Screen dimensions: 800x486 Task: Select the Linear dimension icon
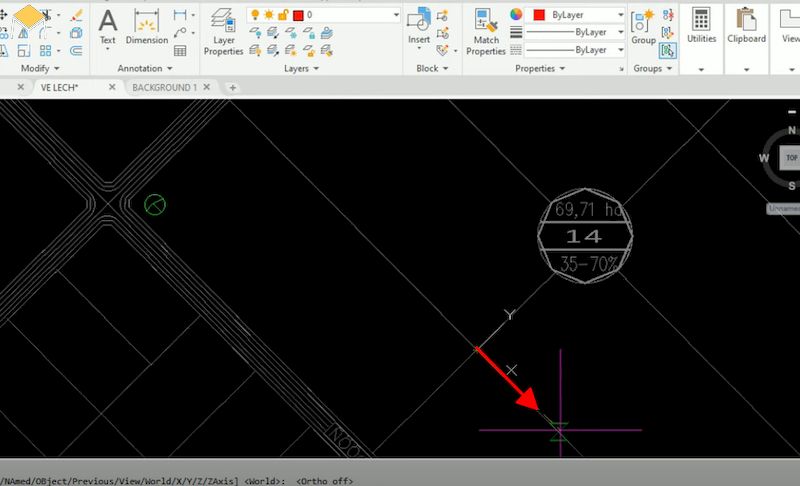(180, 15)
